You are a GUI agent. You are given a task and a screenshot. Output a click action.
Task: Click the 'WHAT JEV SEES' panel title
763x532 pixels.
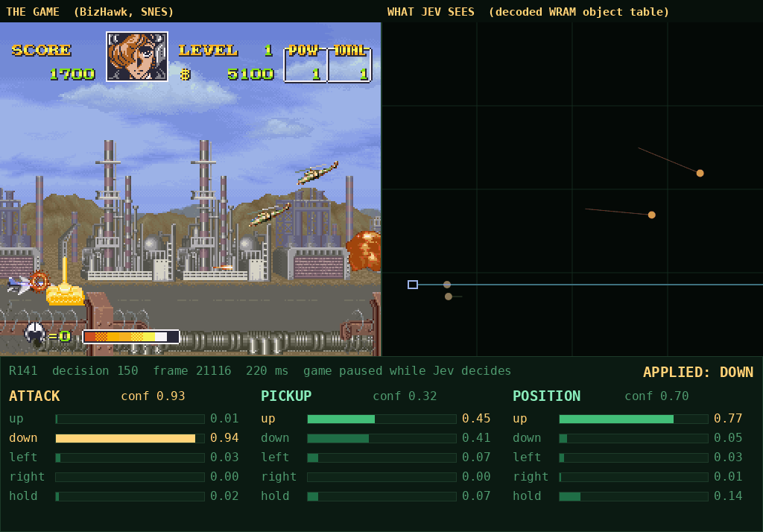[431, 12]
